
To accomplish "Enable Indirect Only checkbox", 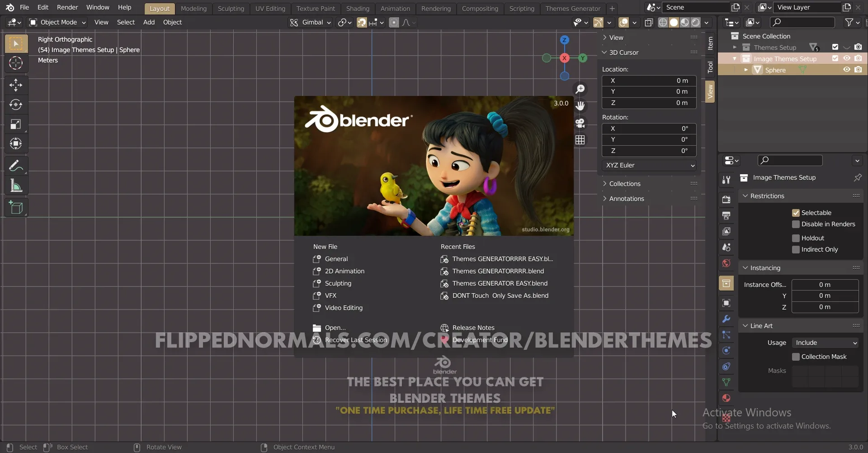I will point(796,249).
